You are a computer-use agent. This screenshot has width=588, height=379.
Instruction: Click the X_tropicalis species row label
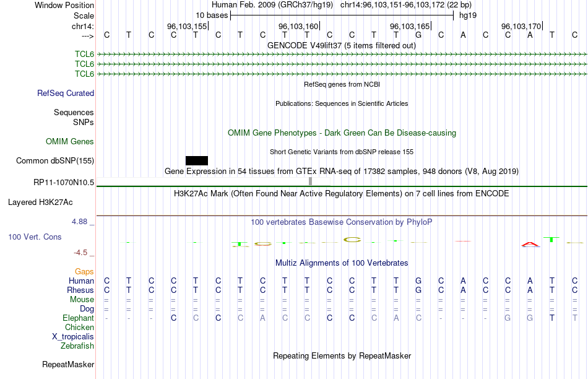73,337
